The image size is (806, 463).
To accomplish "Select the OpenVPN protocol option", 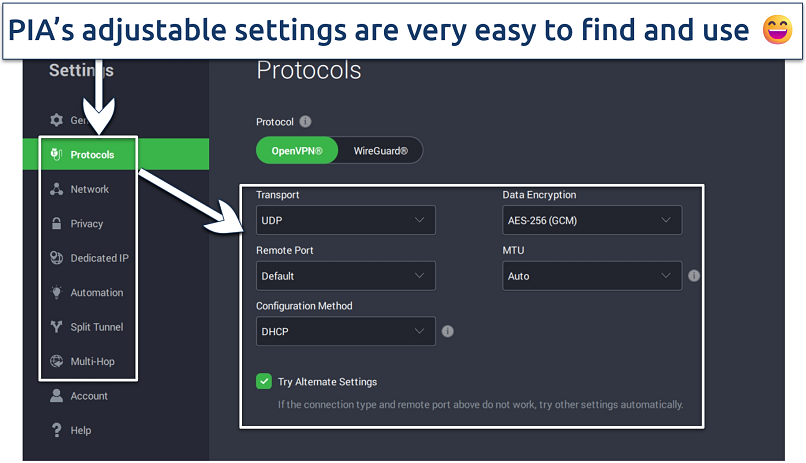I will (298, 151).
